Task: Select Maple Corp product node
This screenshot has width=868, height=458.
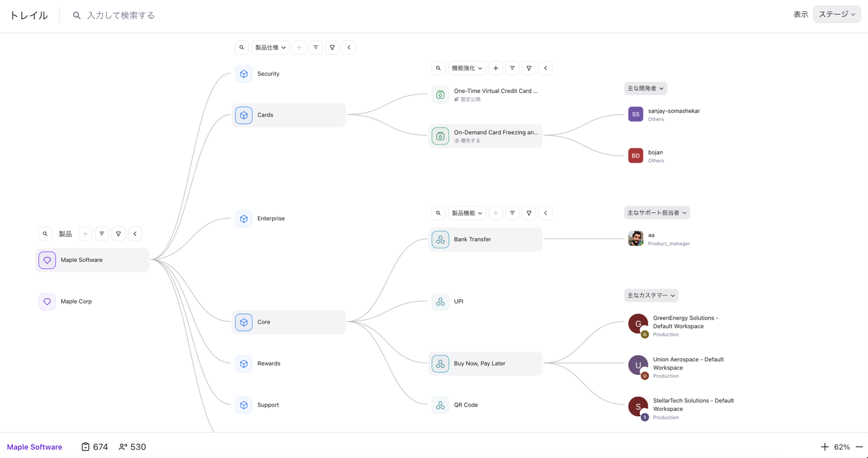Action: coord(76,302)
